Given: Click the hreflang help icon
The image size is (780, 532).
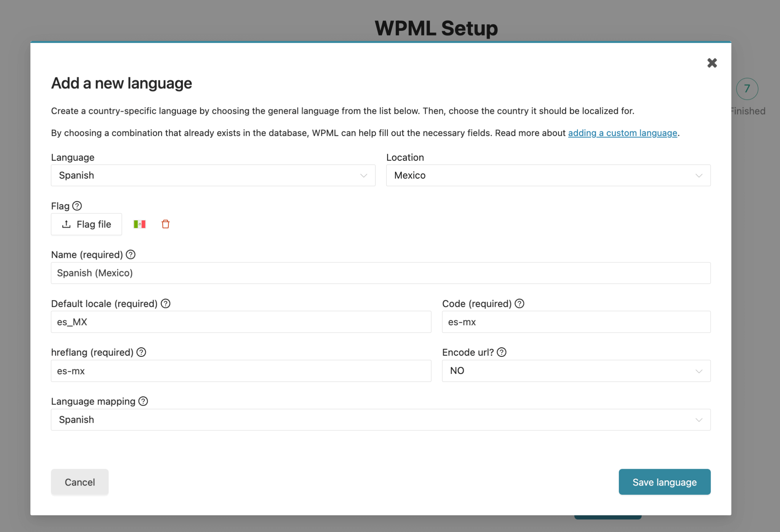Looking at the screenshot, I should pos(141,352).
